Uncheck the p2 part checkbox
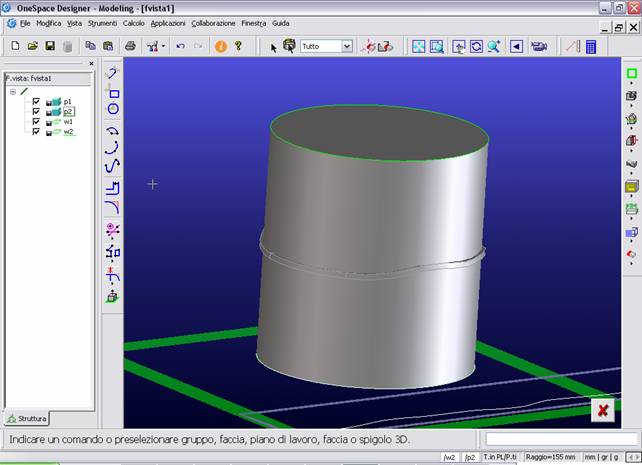Viewport: 642px width, 465px height. (36, 111)
